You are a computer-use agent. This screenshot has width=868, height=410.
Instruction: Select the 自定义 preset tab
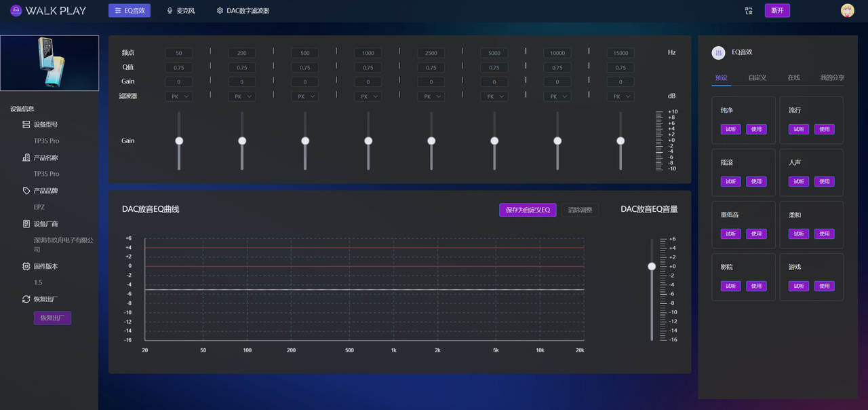(757, 78)
